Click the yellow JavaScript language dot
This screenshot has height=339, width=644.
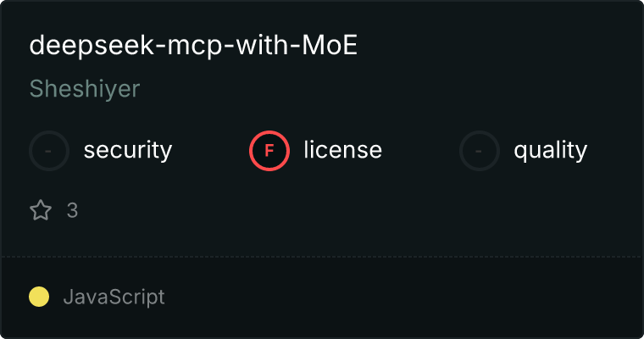(39, 297)
